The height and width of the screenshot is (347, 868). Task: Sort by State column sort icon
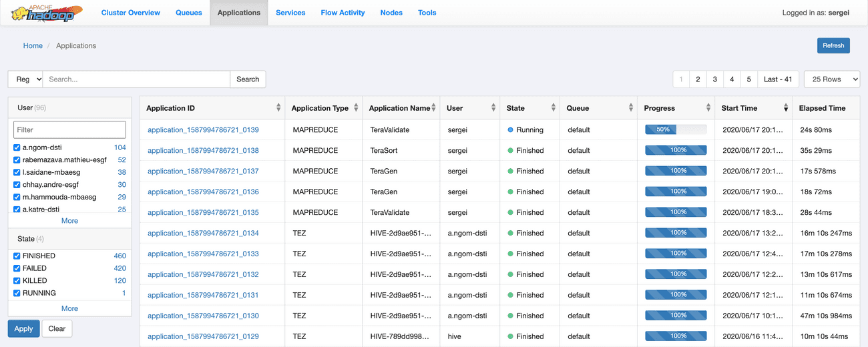(554, 108)
